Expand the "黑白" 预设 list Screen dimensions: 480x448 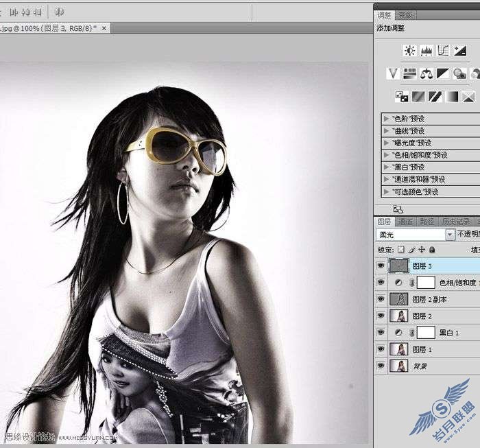tap(386, 167)
